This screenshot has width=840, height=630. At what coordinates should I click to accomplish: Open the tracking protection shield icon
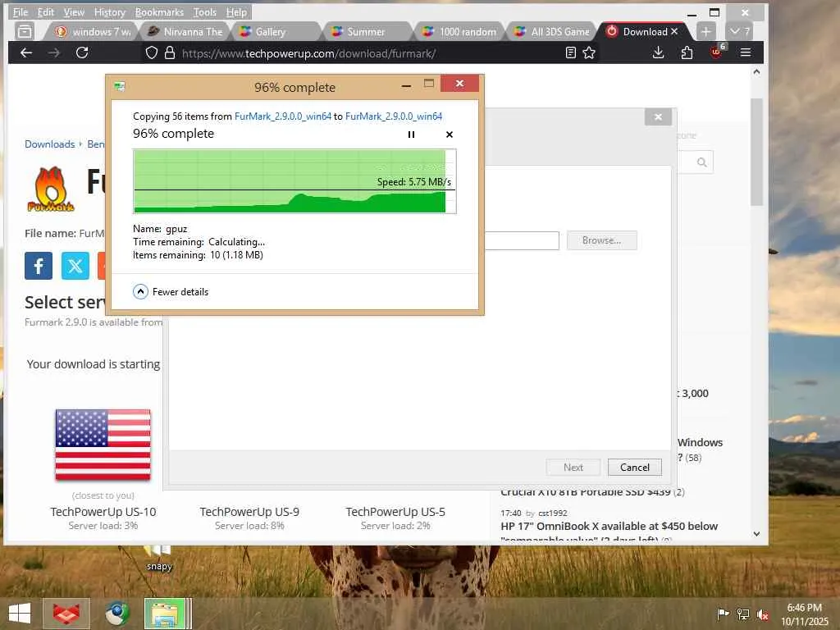152,52
